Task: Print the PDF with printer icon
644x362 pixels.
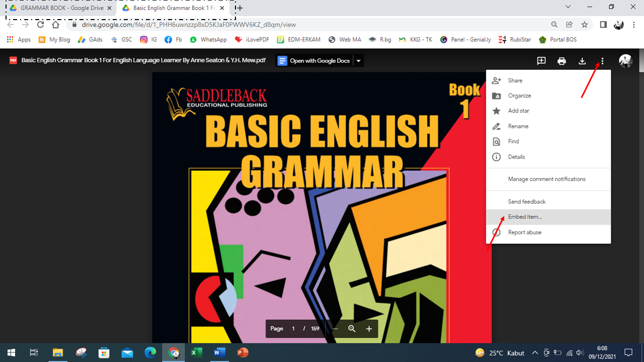Action: [561, 61]
